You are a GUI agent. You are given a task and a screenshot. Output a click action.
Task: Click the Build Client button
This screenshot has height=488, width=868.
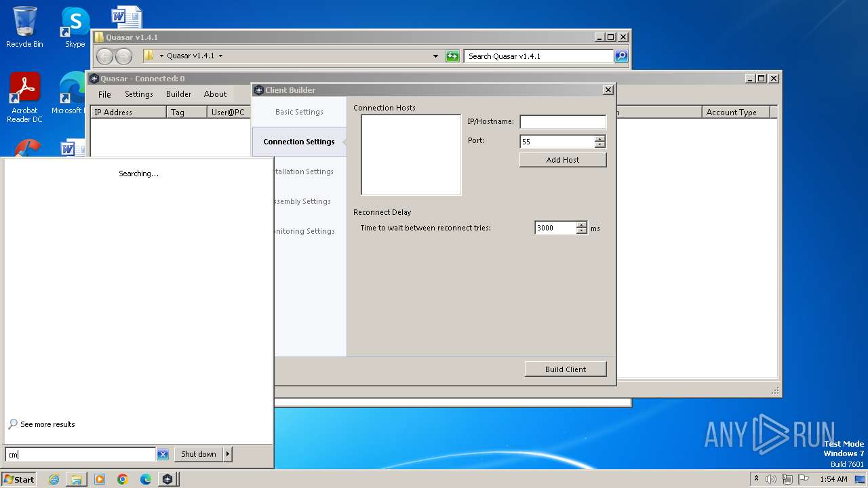pyautogui.click(x=566, y=369)
